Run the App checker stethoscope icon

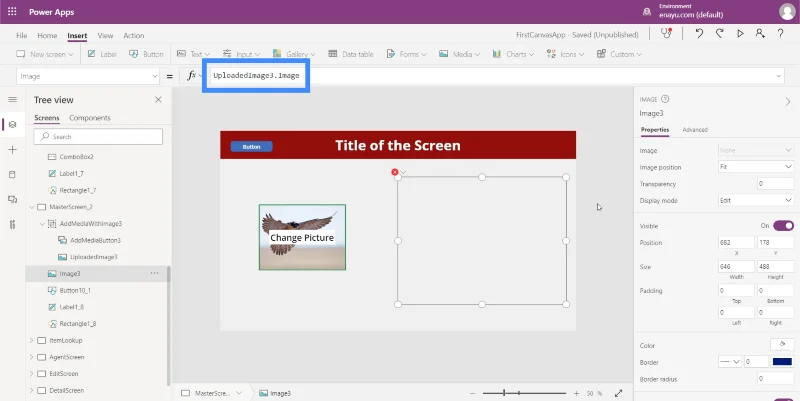666,34
